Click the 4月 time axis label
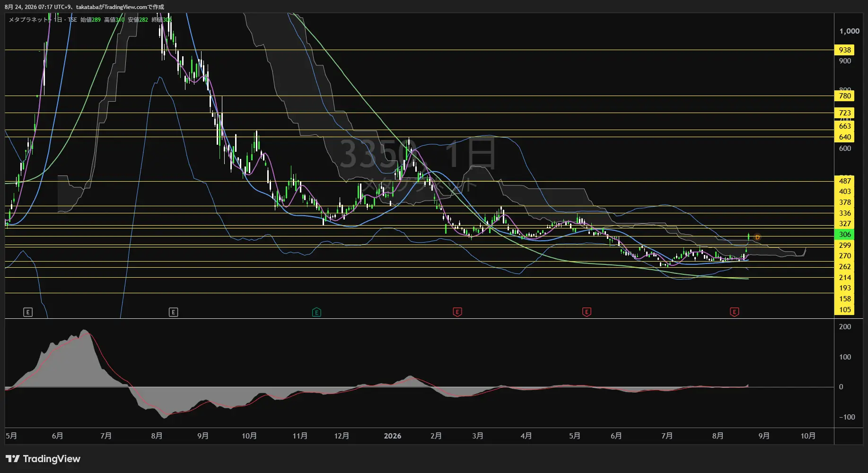 pyautogui.click(x=526, y=436)
